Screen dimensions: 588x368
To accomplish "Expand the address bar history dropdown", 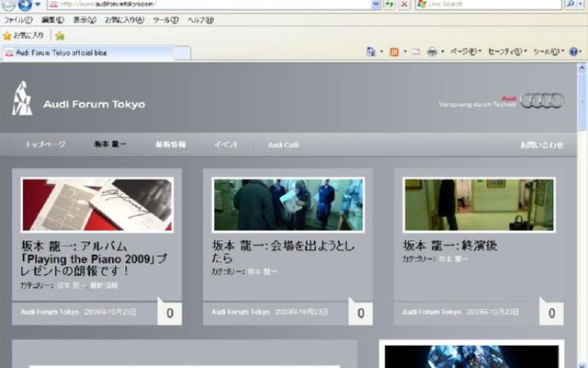I will click(376, 4).
